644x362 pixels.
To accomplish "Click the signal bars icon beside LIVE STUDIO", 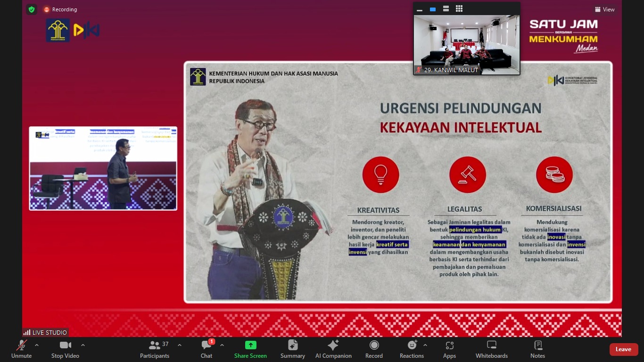I will coord(27,333).
